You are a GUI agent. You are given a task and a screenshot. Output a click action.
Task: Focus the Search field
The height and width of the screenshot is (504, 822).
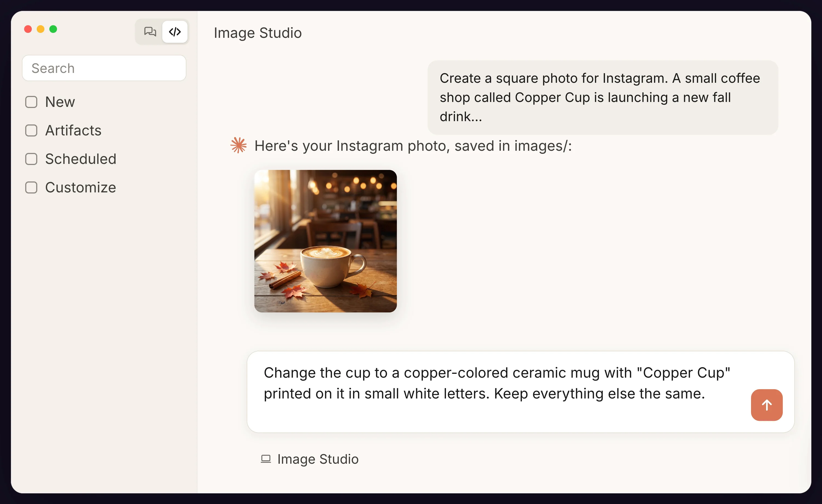click(x=104, y=68)
